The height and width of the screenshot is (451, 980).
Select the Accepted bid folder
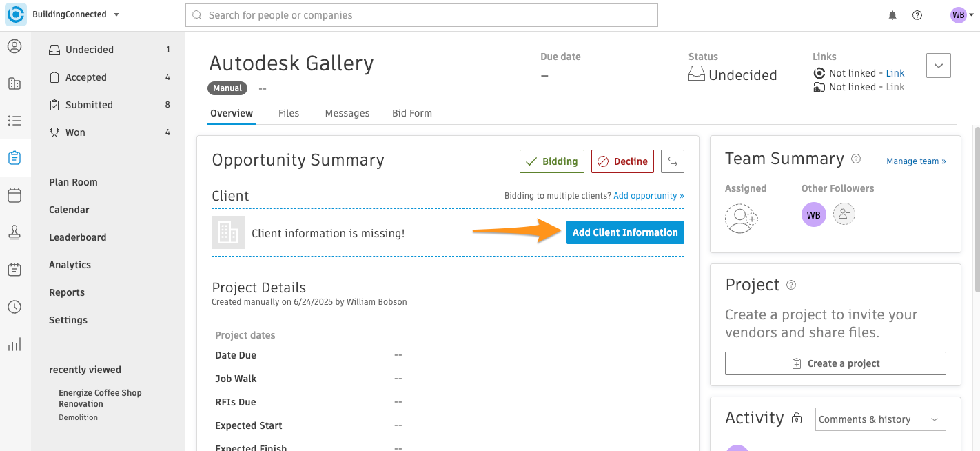(110, 77)
